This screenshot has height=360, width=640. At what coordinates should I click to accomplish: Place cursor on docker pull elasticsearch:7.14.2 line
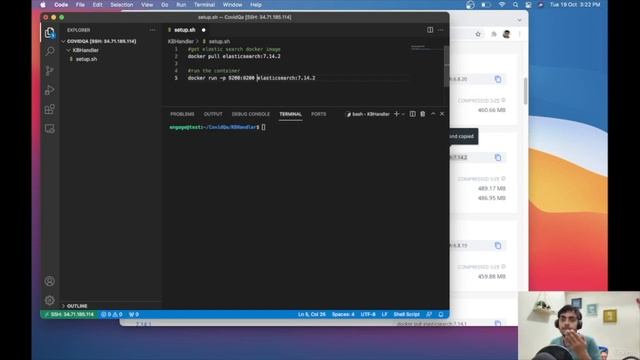[x=234, y=56]
